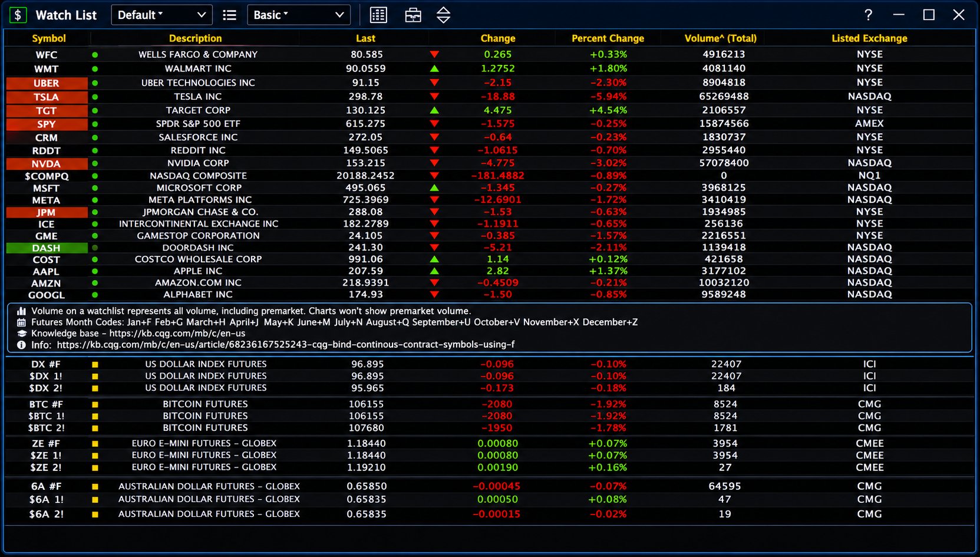Click INTERCONTINENTAL EXCHANGE INC description

(x=199, y=224)
